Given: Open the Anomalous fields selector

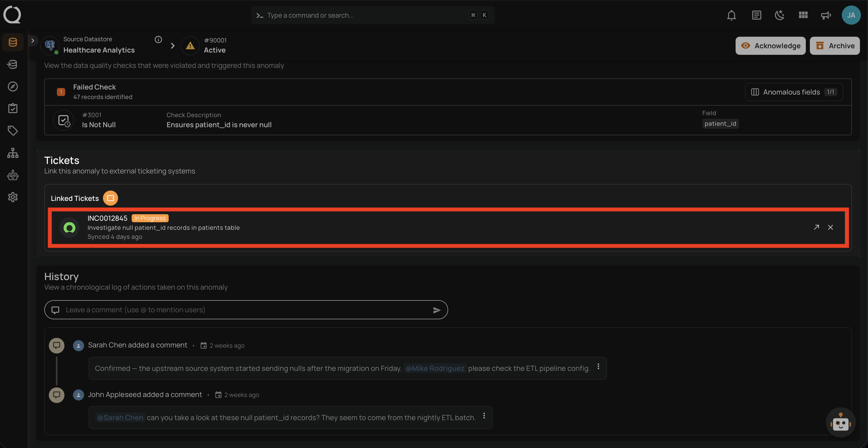Looking at the screenshot, I should (x=794, y=92).
